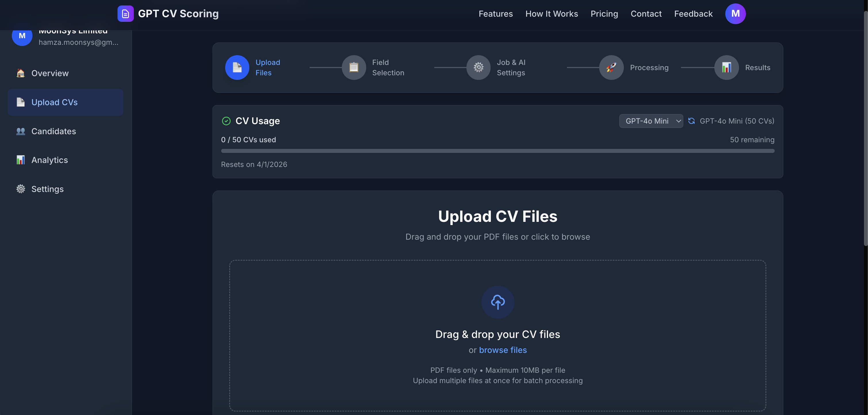Open Analytics in the sidebar
This screenshot has width=868, height=415.
[x=49, y=160]
